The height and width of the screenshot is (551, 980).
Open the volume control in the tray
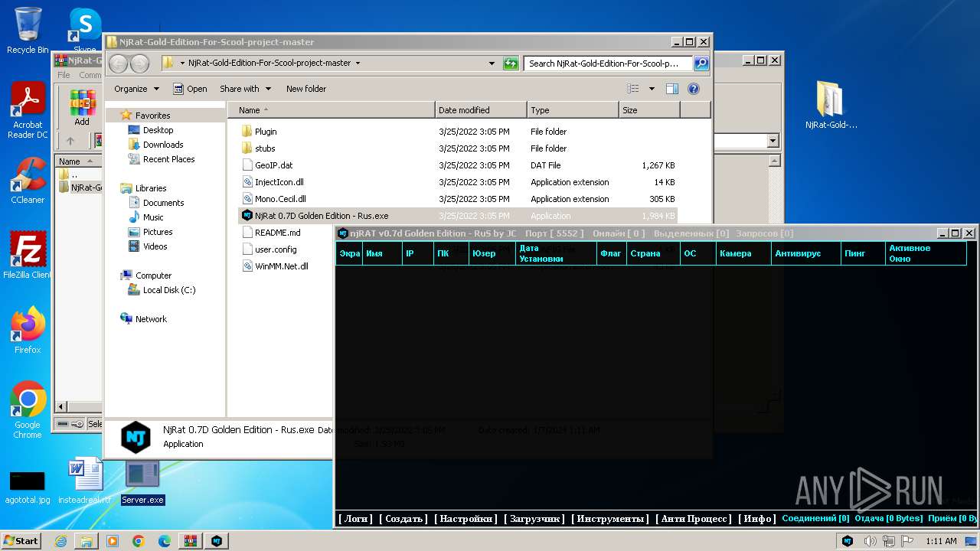tap(871, 541)
